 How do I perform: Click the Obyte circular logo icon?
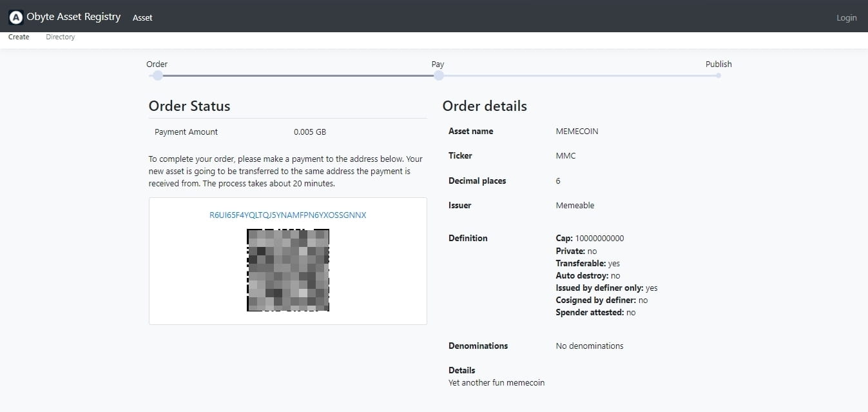tap(16, 17)
